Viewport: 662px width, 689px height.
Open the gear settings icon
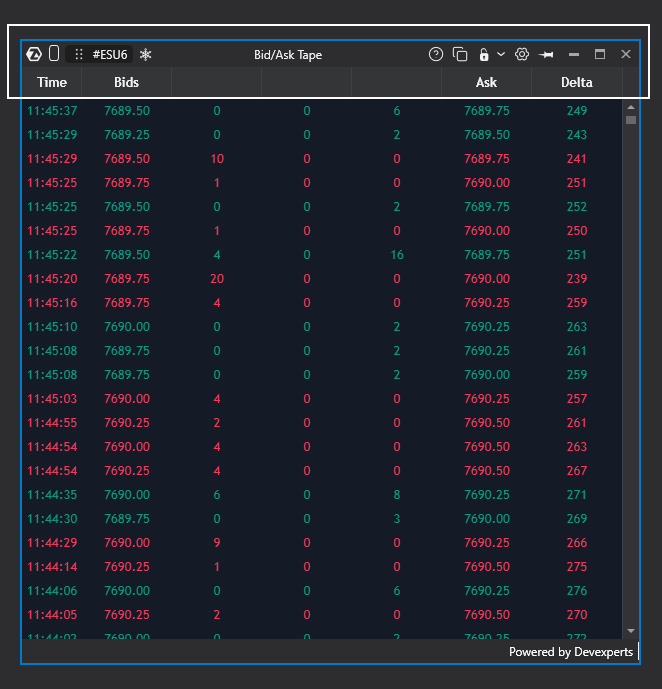pos(522,54)
